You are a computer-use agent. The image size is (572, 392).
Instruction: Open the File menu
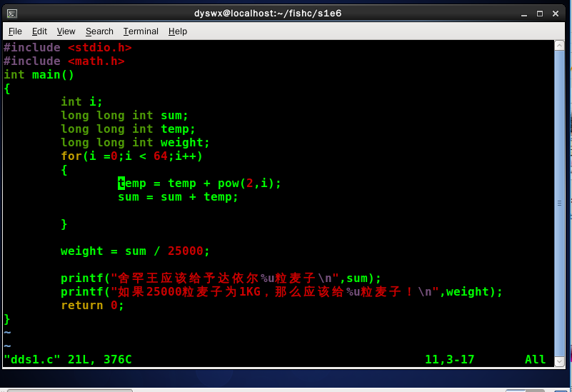point(15,31)
